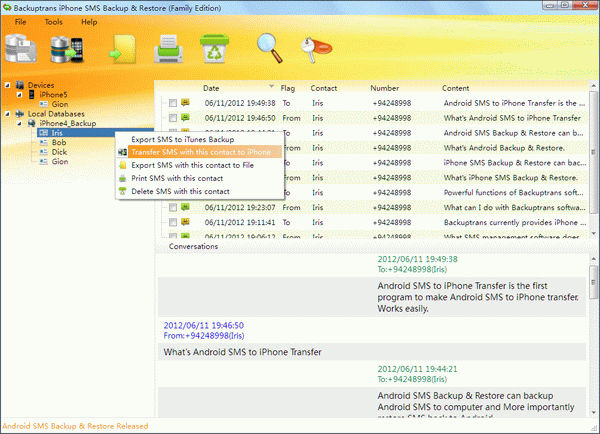Image resolution: width=600 pixels, height=434 pixels.
Task: Check the box for the 19:23:07 message
Action: [x=173, y=207]
